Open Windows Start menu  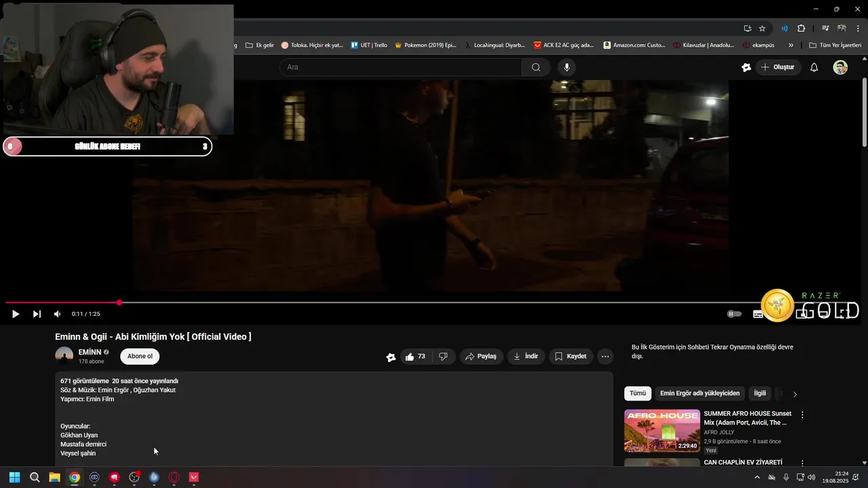[14, 477]
